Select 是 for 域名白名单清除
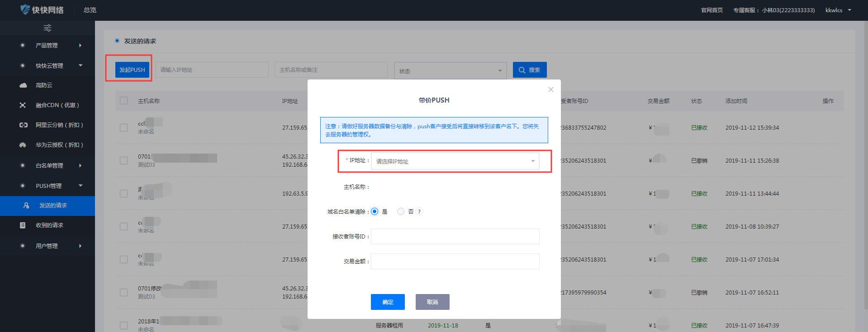The image size is (868, 332). [375, 212]
